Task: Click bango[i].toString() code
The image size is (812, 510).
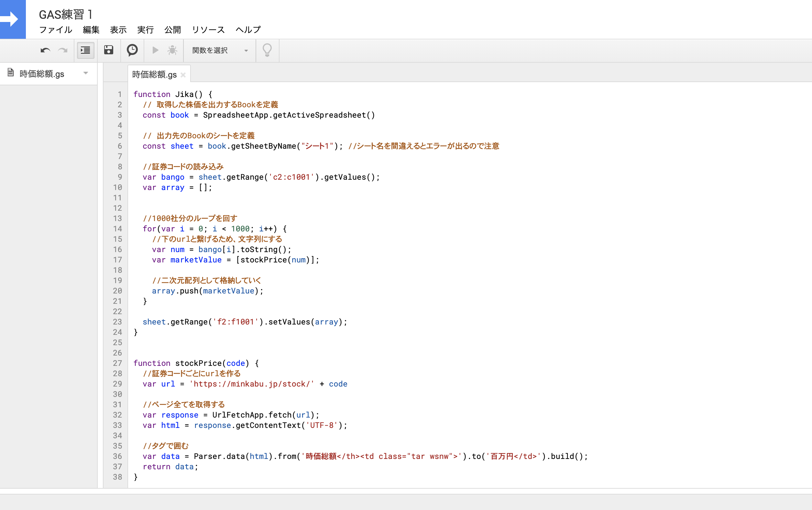Action: coord(242,250)
